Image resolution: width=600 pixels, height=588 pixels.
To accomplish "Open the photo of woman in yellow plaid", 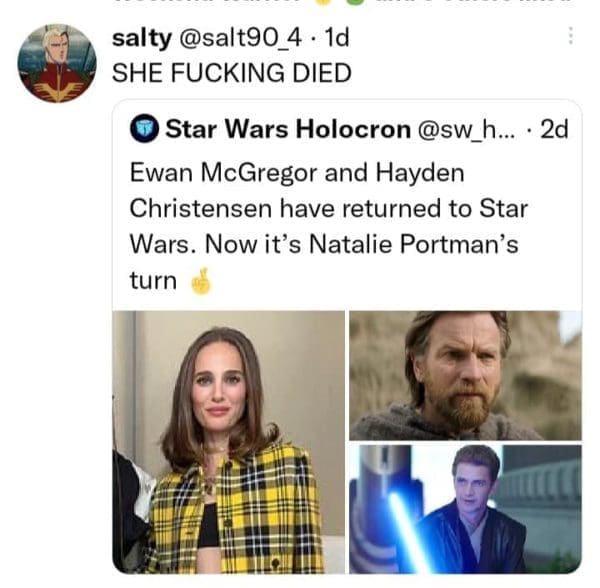I will 229,441.
